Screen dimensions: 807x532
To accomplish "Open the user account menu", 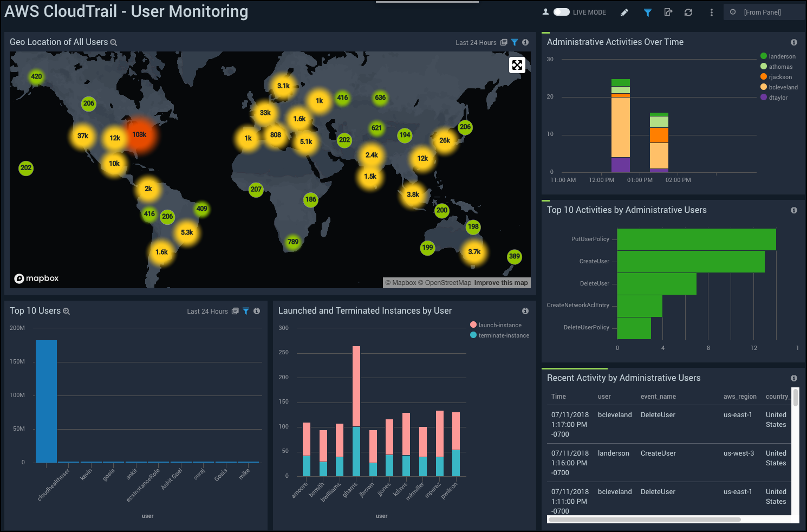I will coord(545,11).
